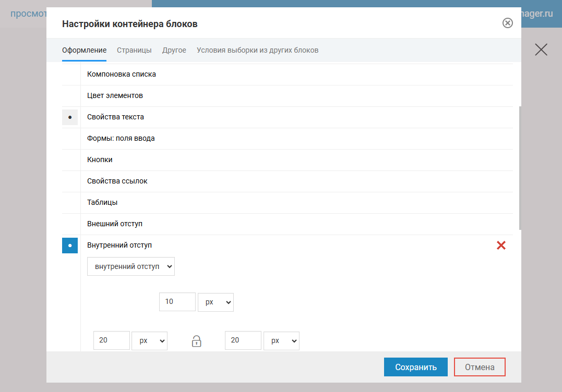Click the Отмена button
The image size is (562, 392).
(x=480, y=367)
